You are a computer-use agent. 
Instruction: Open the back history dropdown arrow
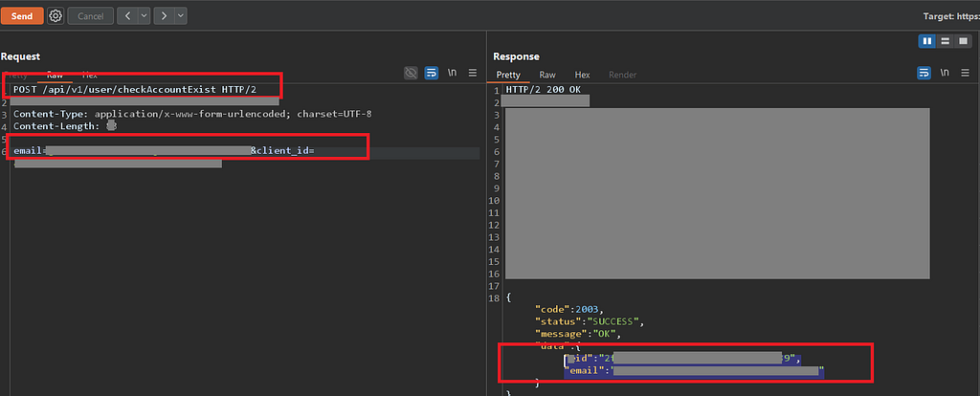tap(144, 16)
